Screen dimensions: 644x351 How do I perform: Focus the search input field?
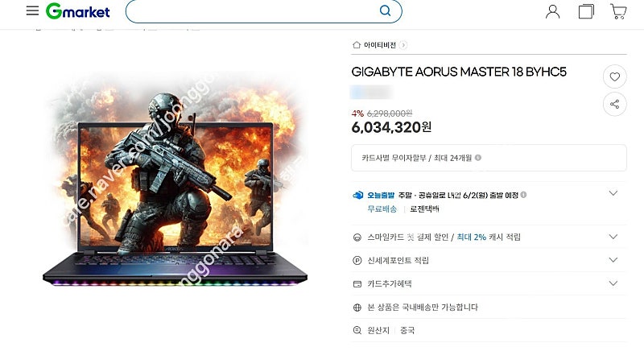tap(254, 11)
